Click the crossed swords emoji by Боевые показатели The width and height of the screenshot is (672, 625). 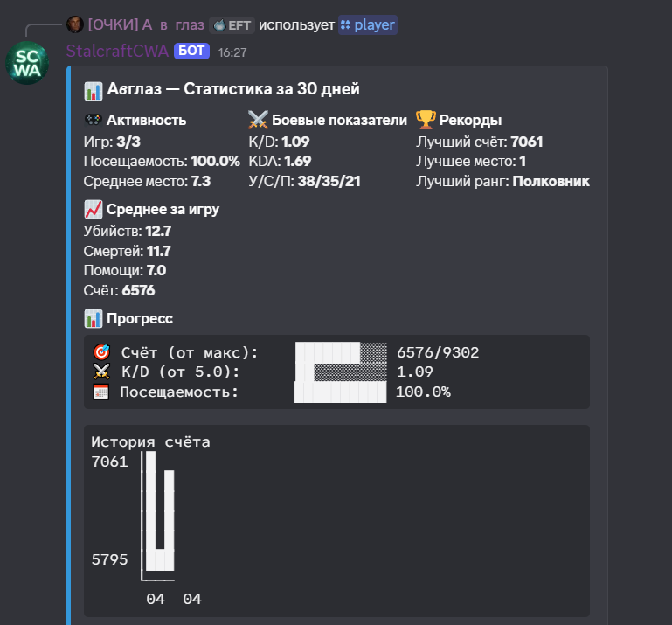(x=258, y=121)
